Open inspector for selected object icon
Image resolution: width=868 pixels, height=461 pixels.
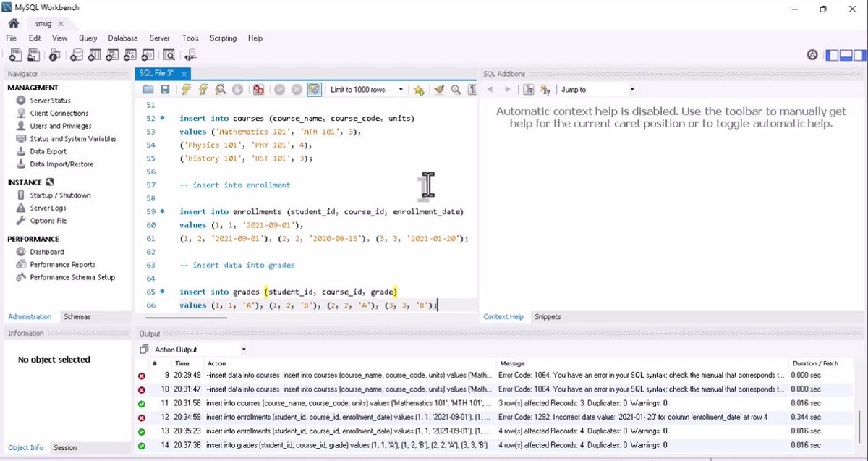coord(54,54)
